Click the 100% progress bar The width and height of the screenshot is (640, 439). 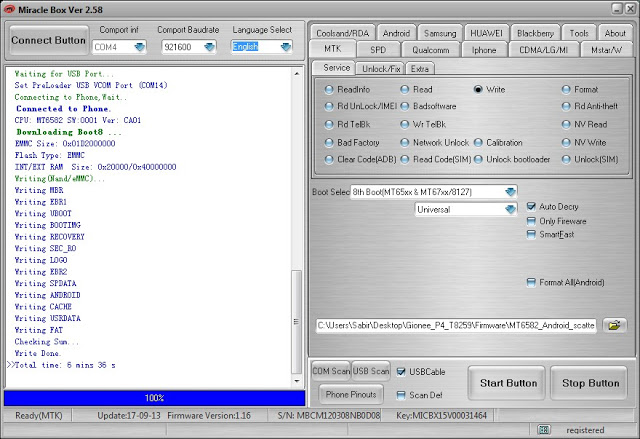(154, 398)
